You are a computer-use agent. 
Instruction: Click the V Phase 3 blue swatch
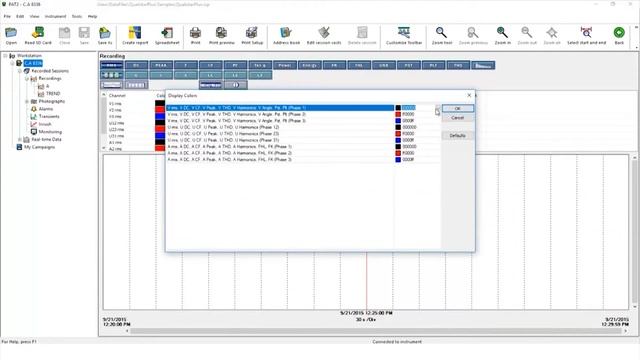(398, 121)
